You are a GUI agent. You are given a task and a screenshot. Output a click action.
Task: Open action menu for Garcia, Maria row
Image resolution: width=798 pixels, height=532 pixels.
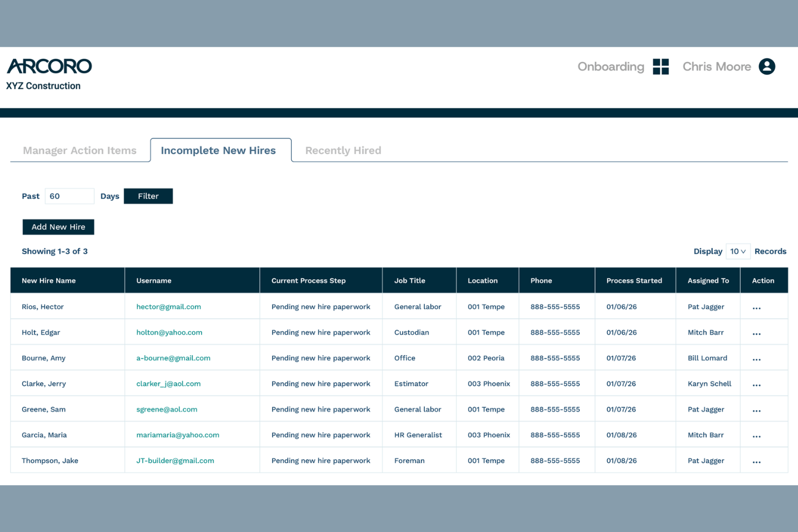pyautogui.click(x=756, y=437)
